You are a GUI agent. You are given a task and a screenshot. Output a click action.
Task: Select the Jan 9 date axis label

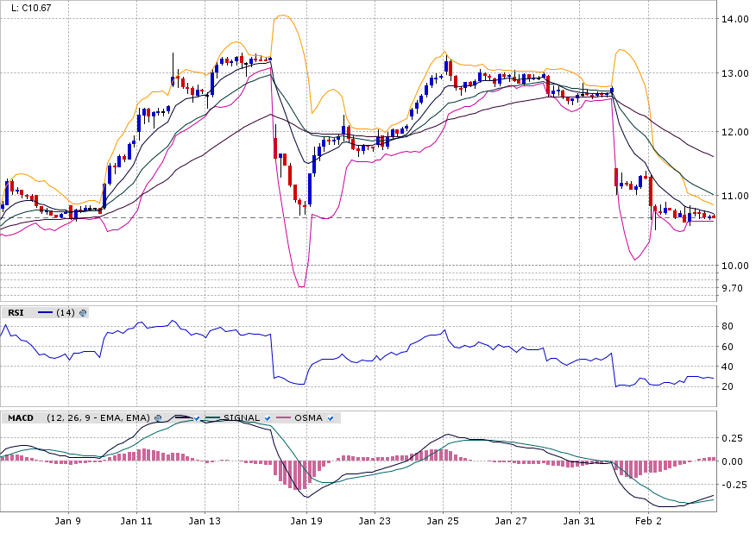[x=67, y=521]
